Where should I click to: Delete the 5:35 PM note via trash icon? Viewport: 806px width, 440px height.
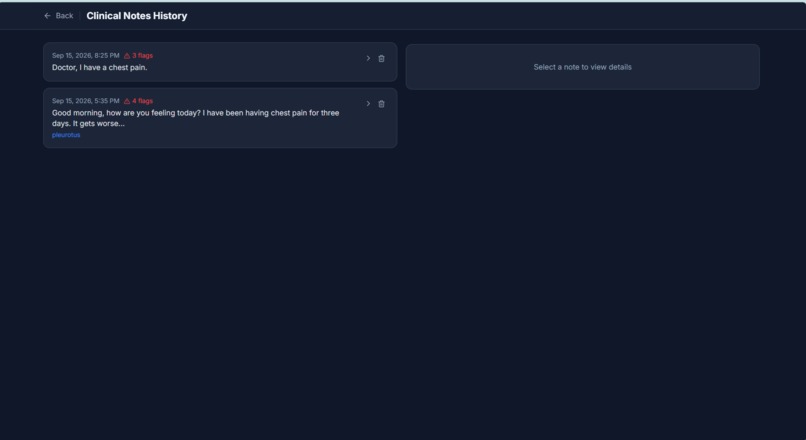[x=381, y=104]
